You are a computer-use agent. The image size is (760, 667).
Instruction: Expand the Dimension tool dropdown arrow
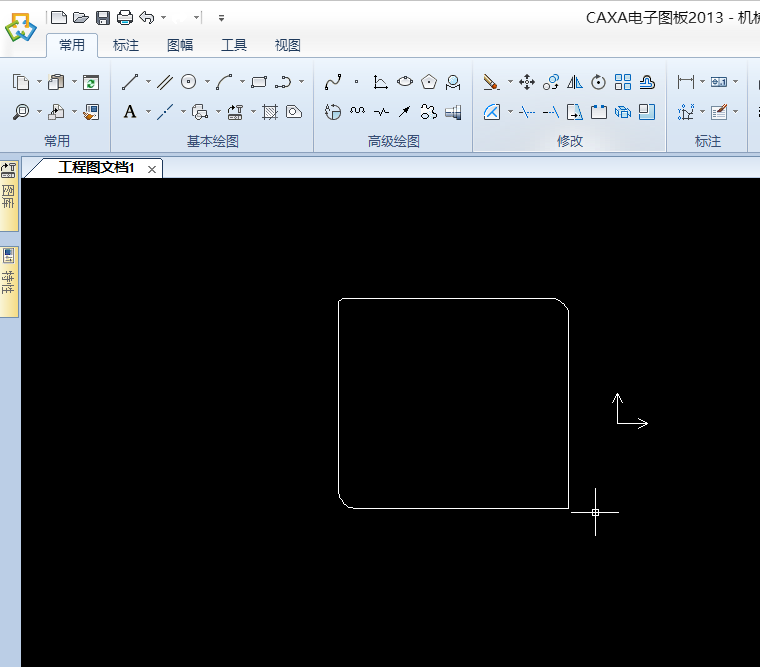pyautogui.click(x=702, y=82)
